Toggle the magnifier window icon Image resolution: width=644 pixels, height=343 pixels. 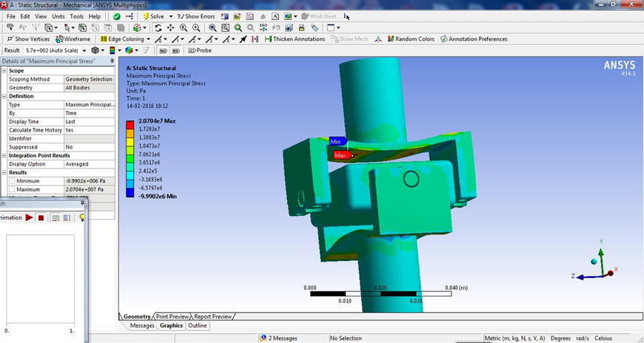(225, 28)
